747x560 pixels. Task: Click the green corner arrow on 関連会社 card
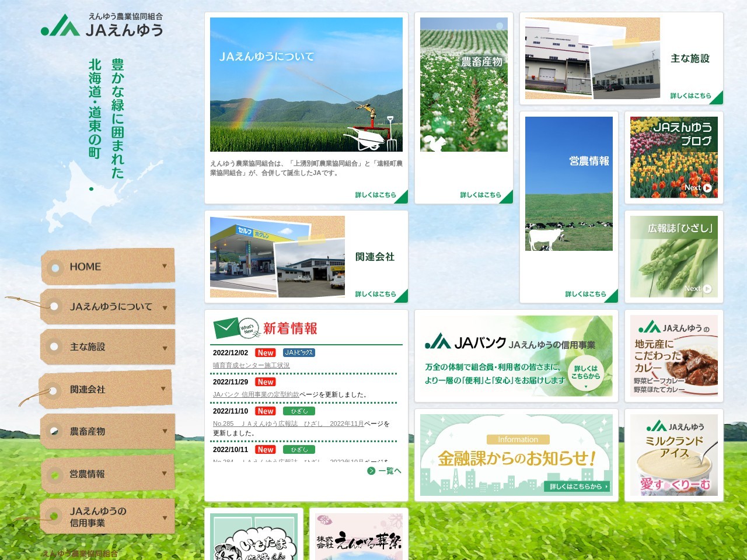pyautogui.click(x=402, y=296)
